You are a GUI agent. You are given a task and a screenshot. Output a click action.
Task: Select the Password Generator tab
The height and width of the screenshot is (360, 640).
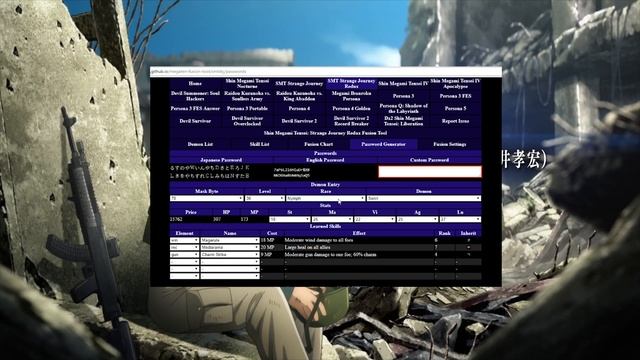pyautogui.click(x=383, y=144)
